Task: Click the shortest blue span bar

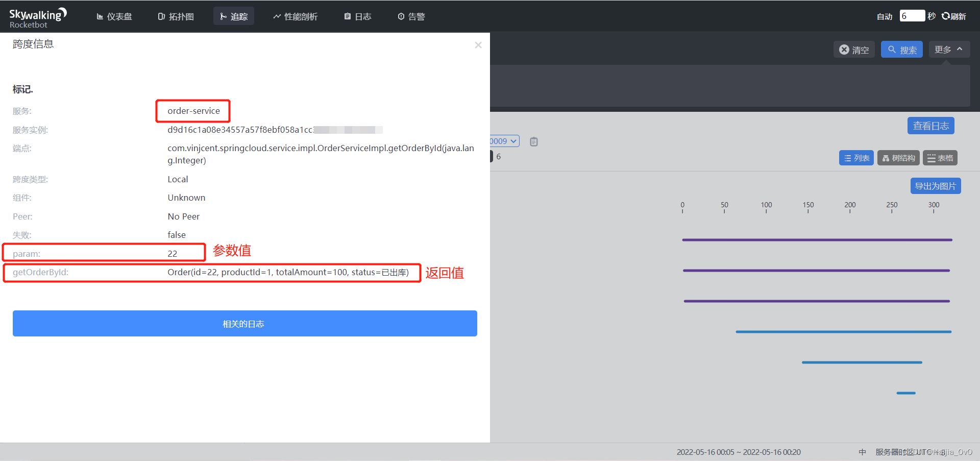Action: (x=906, y=393)
